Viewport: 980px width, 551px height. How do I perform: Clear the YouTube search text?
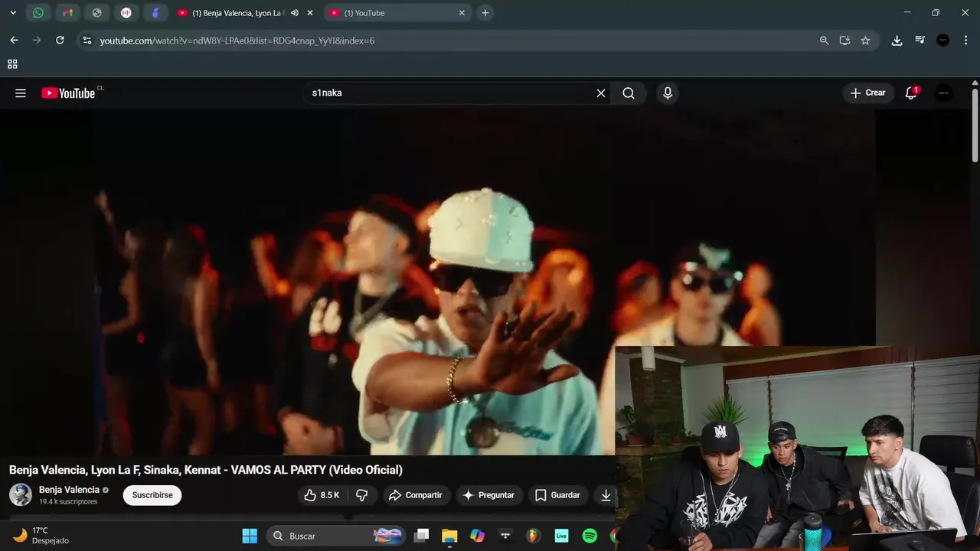tap(601, 93)
